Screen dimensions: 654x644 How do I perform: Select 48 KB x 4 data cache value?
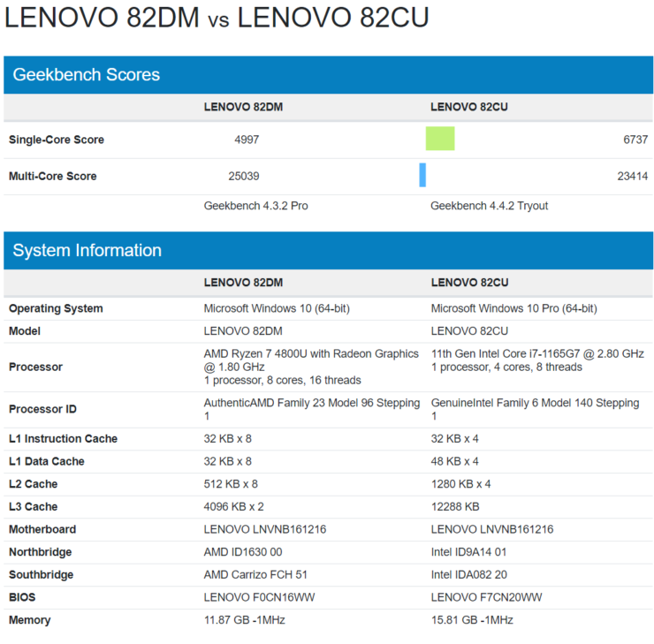click(x=454, y=461)
